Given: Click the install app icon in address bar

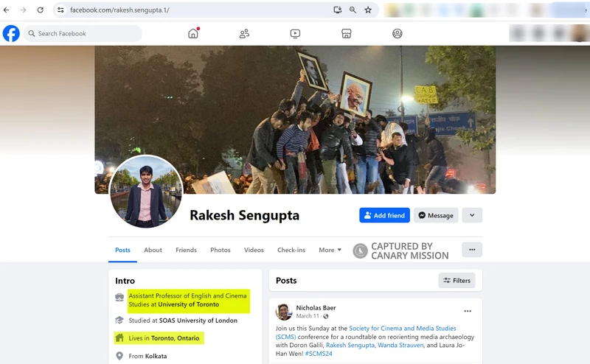Looking at the screenshot, I should coord(338,10).
